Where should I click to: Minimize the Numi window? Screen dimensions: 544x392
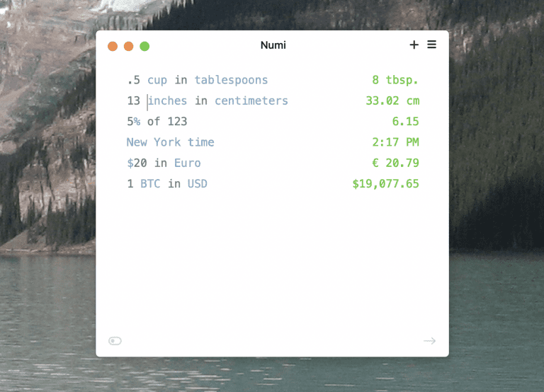point(128,47)
